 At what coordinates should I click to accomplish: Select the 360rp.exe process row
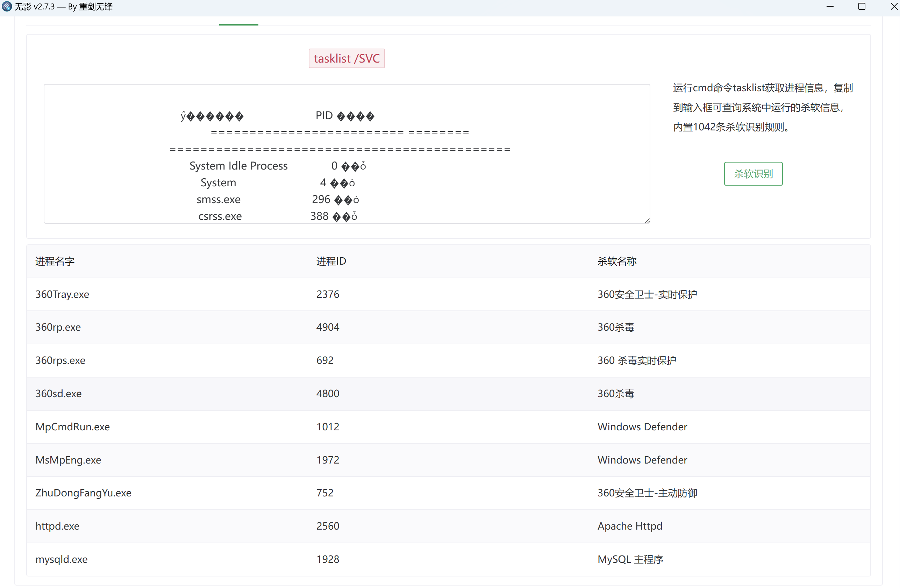coord(58,327)
